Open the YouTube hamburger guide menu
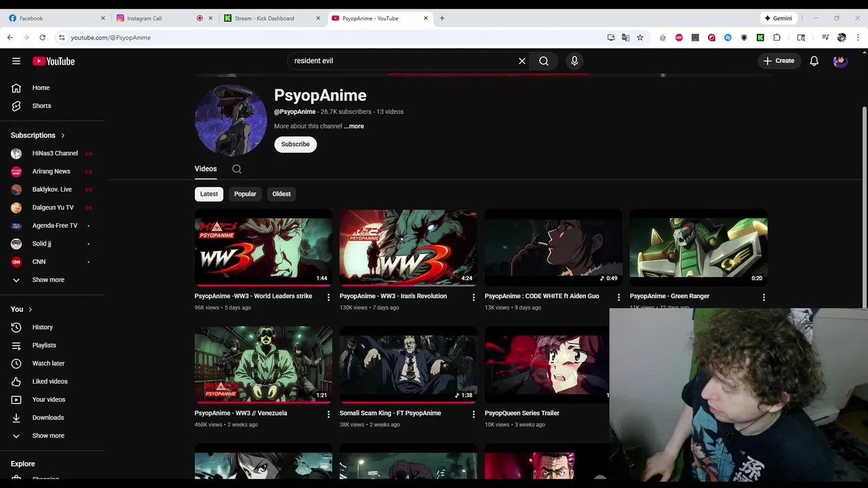868x488 pixels. pos(16,61)
